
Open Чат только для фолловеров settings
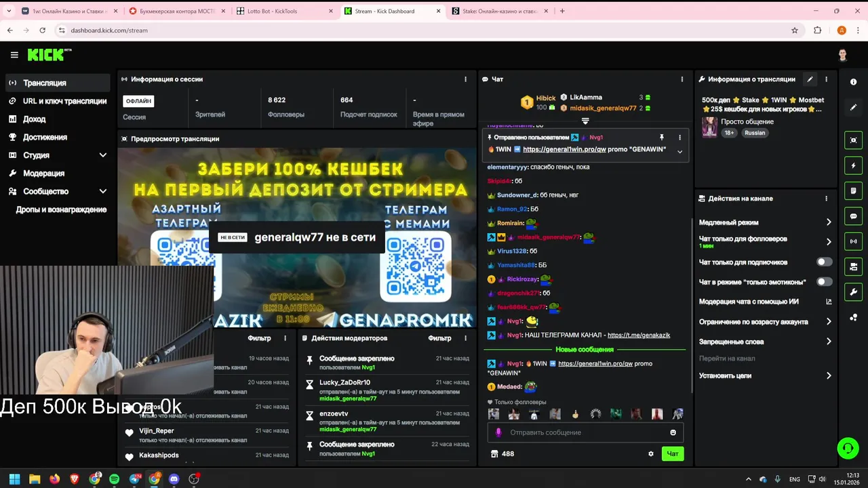pyautogui.click(x=765, y=241)
